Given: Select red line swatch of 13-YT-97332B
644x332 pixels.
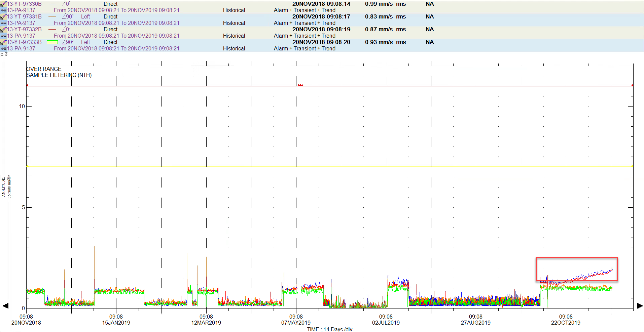Looking at the screenshot, I should tap(52, 30).
